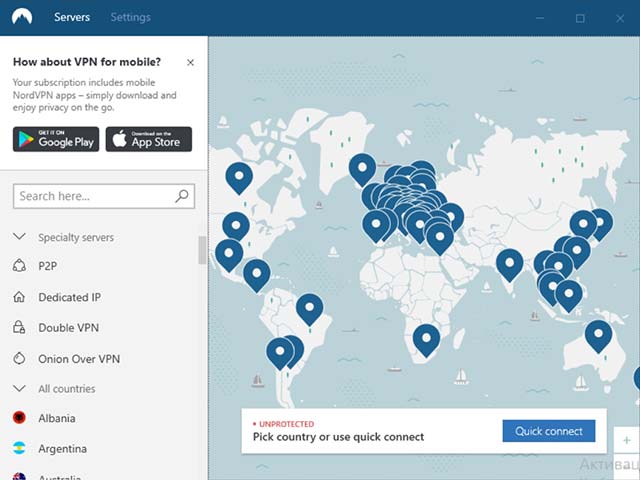The image size is (640, 480).
Task: Select the South Korea map pin
Action: tap(583, 225)
